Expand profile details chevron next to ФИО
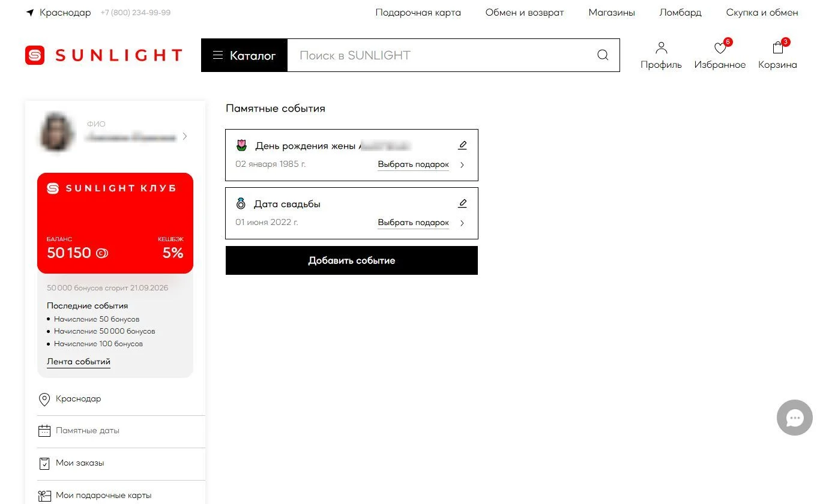Image resolution: width=826 pixels, height=504 pixels. [x=185, y=136]
